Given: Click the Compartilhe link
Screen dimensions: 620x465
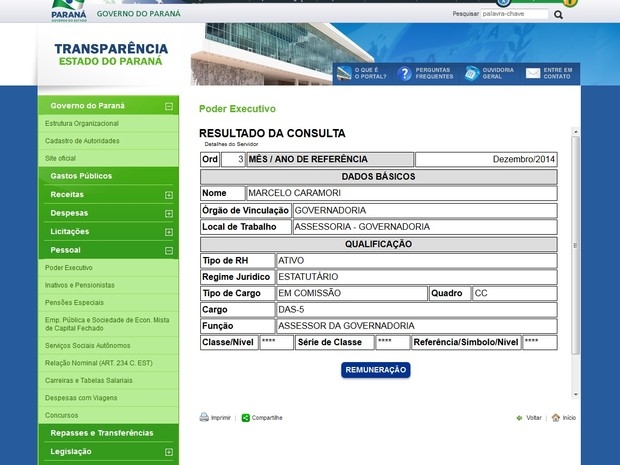Looking at the screenshot, I should (x=267, y=418).
